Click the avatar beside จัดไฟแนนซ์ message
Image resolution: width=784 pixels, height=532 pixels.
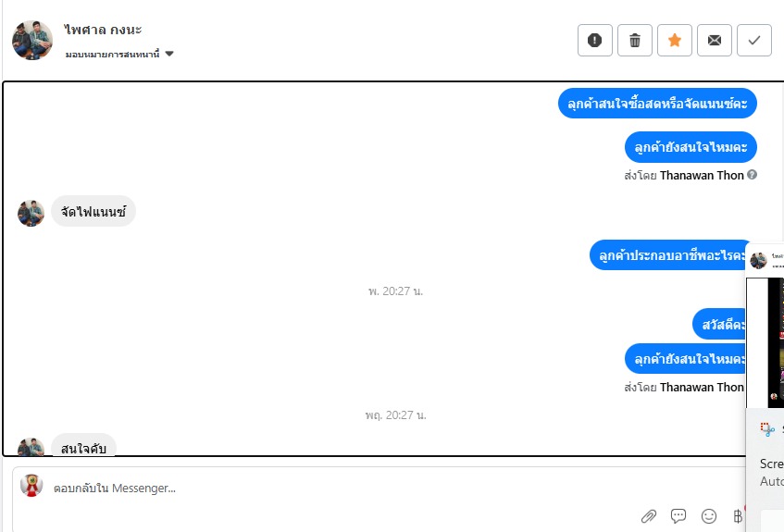[x=31, y=213]
